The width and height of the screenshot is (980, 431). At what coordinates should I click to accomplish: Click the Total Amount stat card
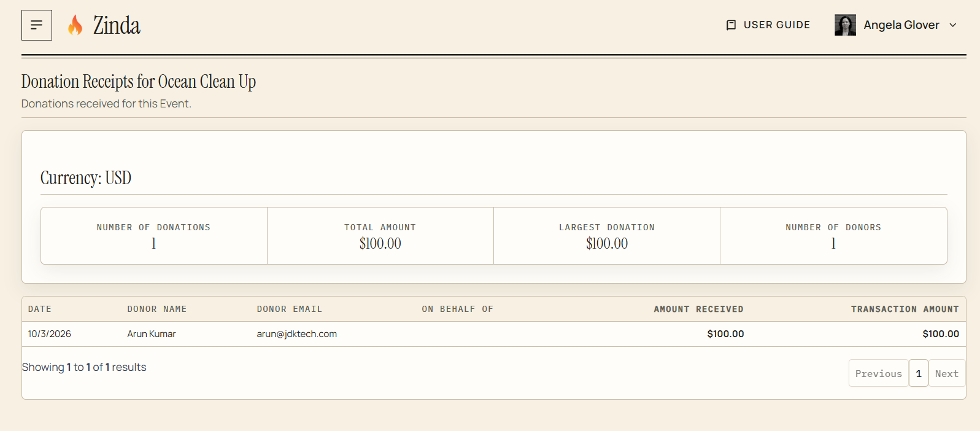(380, 236)
